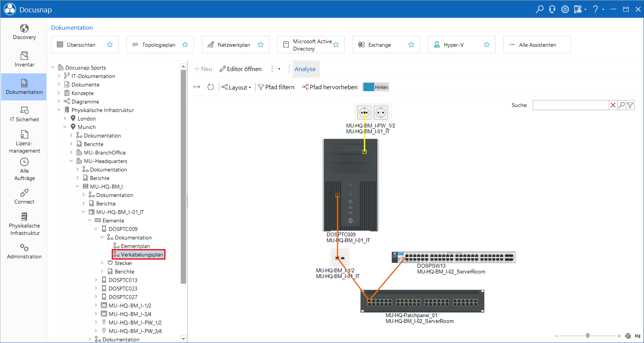
Task: Click the filter icon next to Suche
Action: [x=630, y=105]
